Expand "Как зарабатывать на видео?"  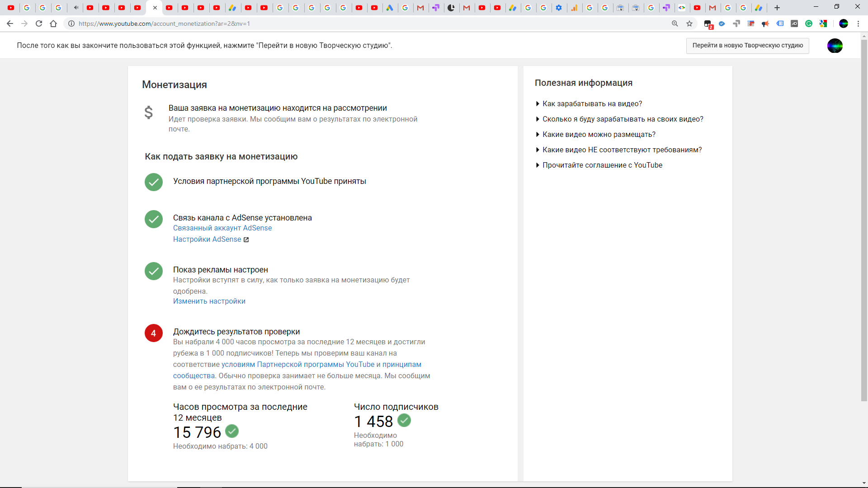point(592,104)
